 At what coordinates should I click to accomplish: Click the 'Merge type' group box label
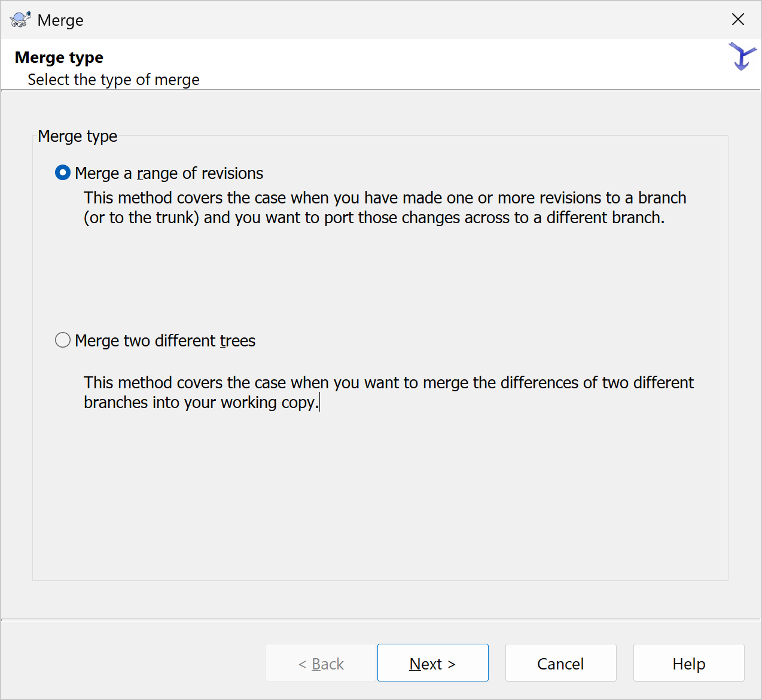click(x=78, y=136)
